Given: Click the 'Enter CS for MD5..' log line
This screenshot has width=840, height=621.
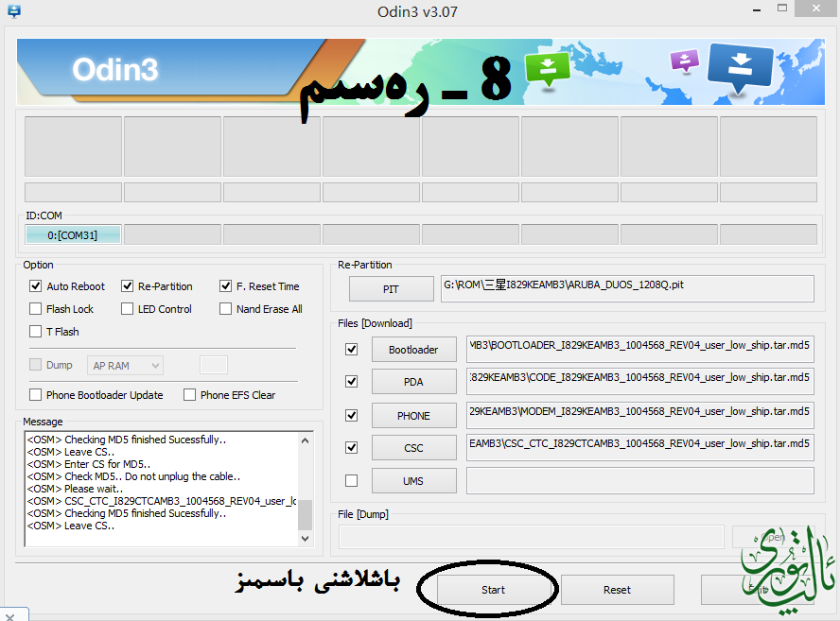Looking at the screenshot, I should [89, 464].
